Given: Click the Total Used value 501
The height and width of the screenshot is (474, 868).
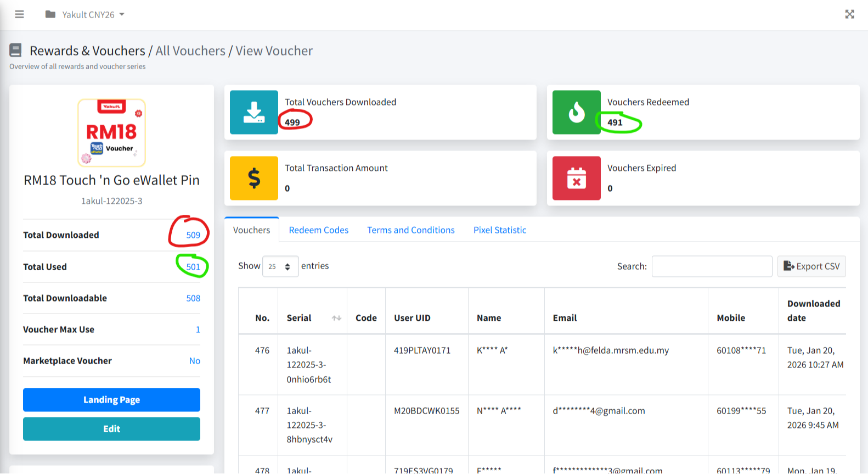Looking at the screenshot, I should click(193, 267).
